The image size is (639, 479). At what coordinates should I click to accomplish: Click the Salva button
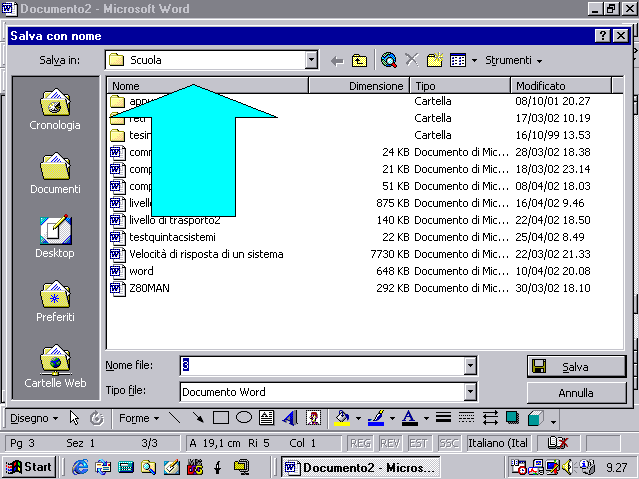pos(576,366)
